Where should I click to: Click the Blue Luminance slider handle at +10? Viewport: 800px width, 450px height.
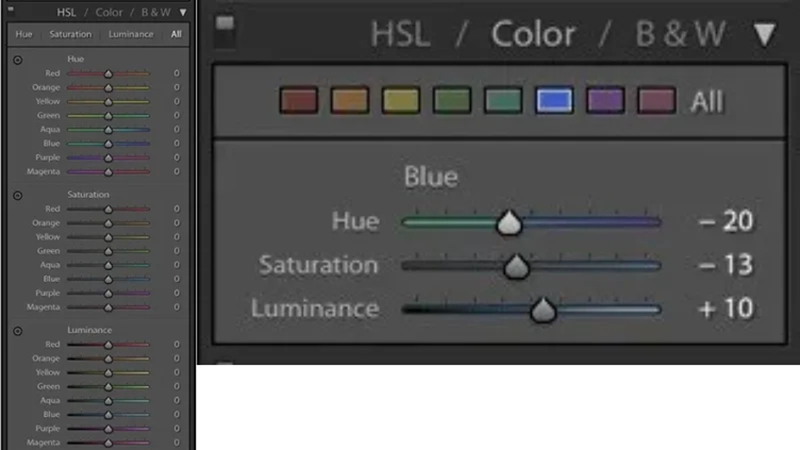(x=543, y=310)
